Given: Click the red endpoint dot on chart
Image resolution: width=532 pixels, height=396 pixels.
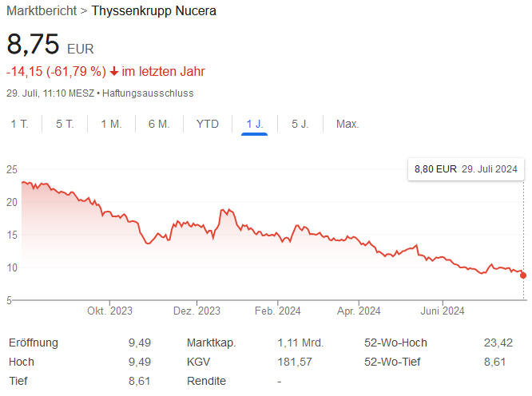Looking at the screenshot, I should (x=523, y=275).
